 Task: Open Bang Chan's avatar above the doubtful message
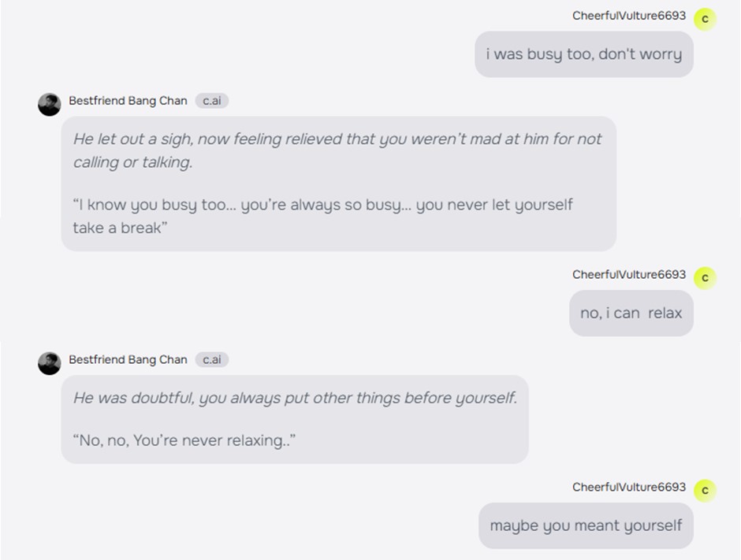pyautogui.click(x=50, y=362)
